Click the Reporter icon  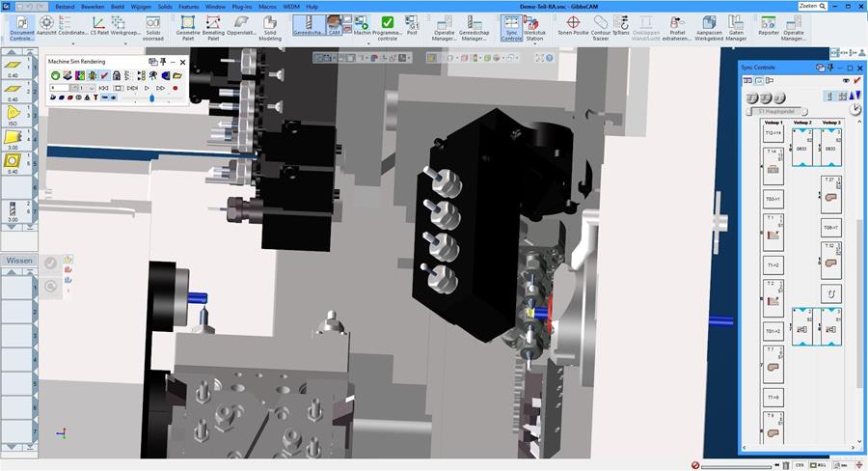click(x=769, y=26)
